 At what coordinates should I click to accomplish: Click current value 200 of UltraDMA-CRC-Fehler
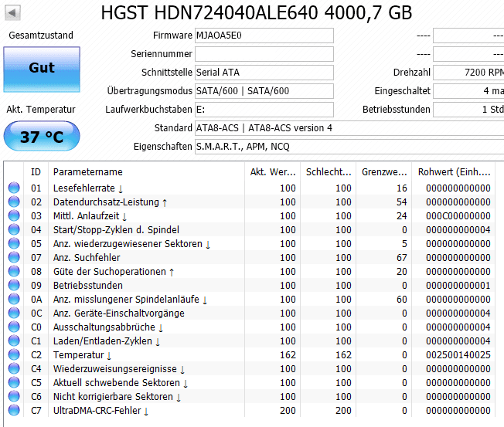(288, 411)
